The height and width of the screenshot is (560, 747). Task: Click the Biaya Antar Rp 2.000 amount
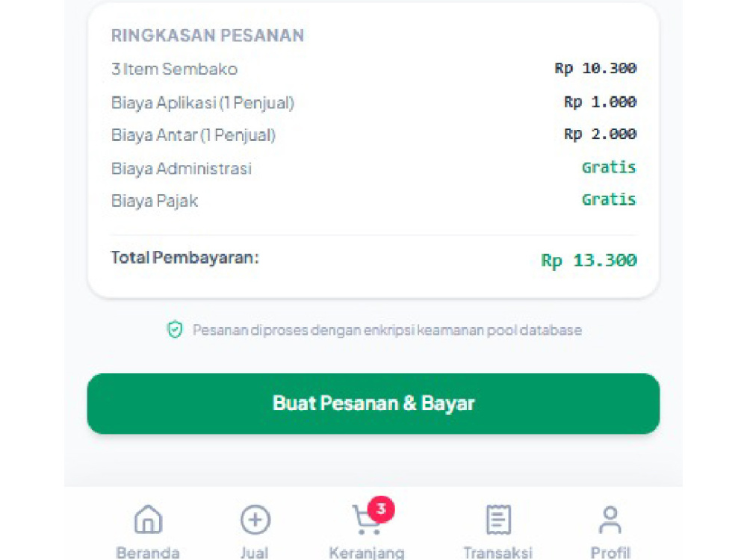[601, 134]
